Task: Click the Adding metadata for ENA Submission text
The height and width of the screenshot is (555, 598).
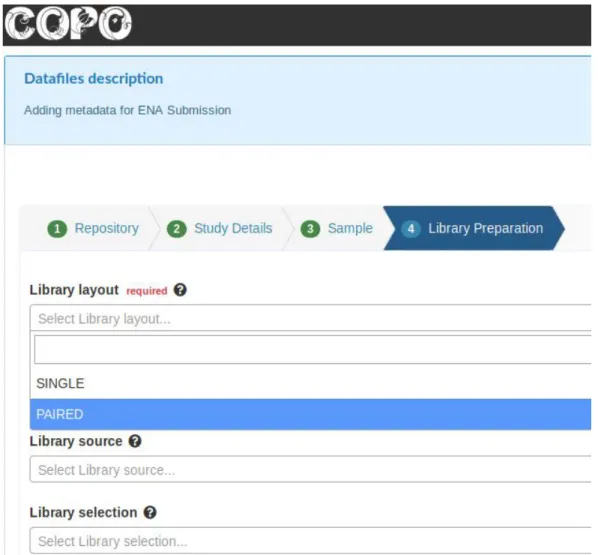Action: click(x=127, y=110)
